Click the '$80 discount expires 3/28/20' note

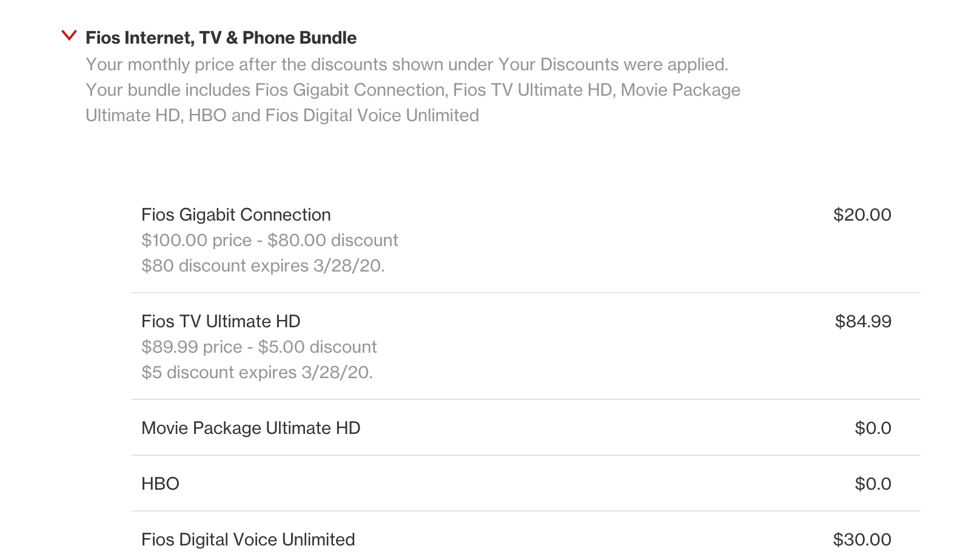(x=263, y=265)
